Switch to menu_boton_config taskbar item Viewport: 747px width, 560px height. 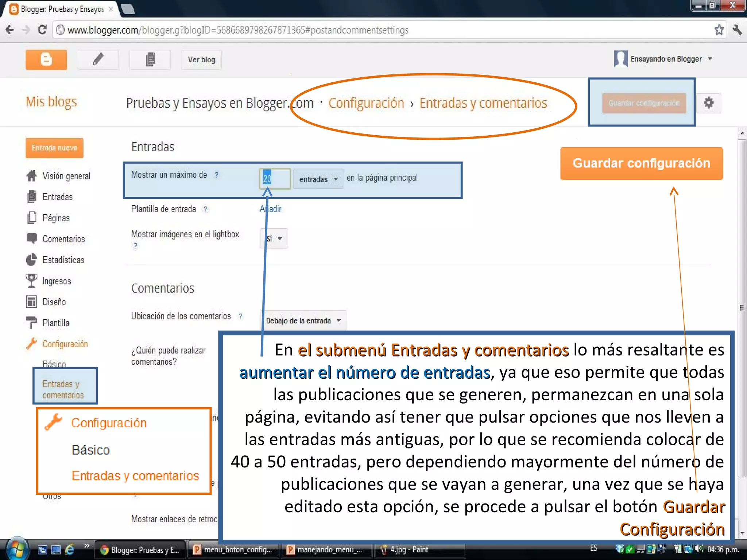pyautogui.click(x=233, y=549)
